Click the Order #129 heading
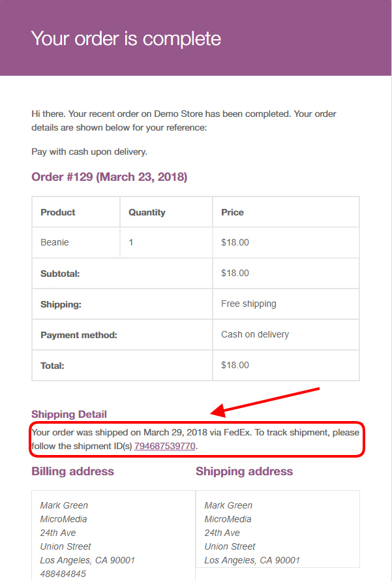392x581 pixels. point(109,177)
